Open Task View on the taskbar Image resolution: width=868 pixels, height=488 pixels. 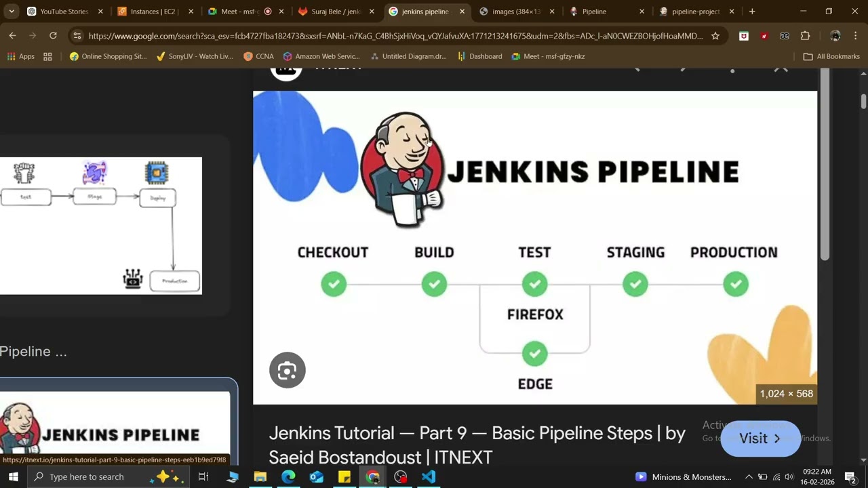click(203, 476)
